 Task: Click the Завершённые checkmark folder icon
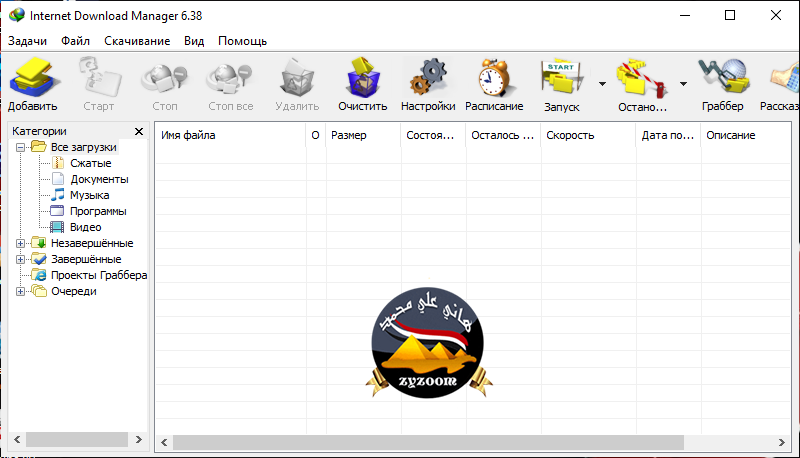tap(39, 259)
